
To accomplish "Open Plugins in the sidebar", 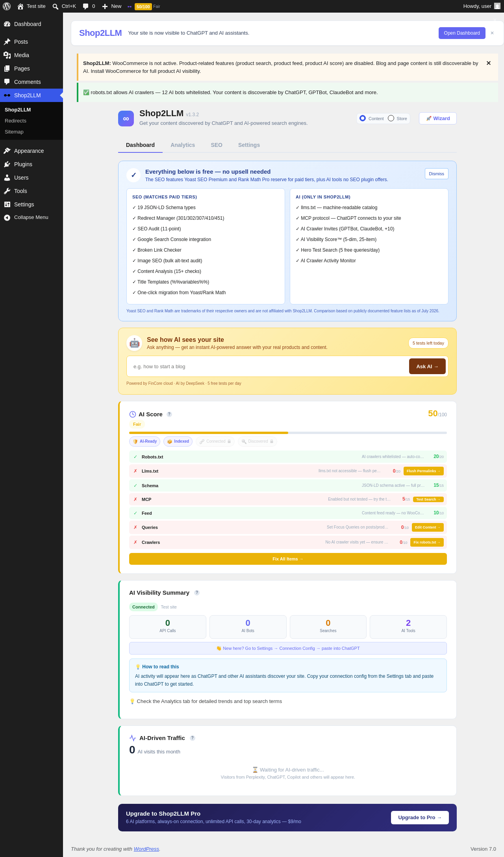I will tap(31, 164).
